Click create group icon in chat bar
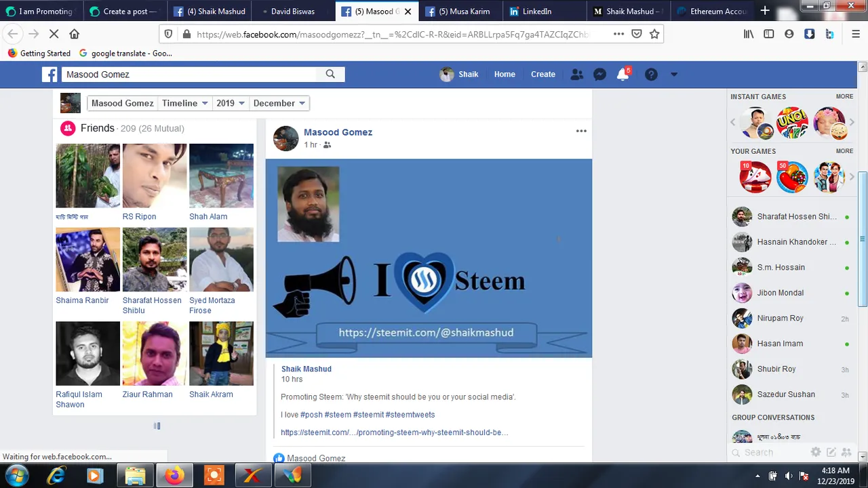The width and height of the screenshot is (868, 488). [846, 452]
